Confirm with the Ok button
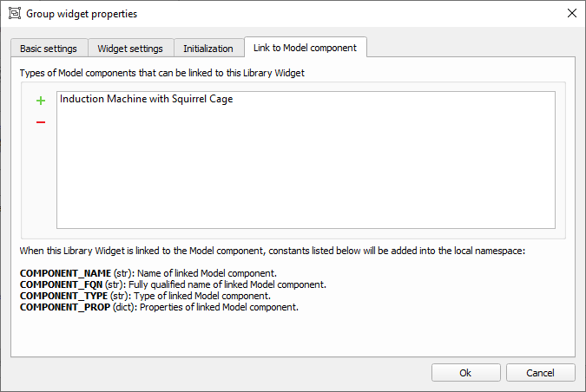586x392 pixels. pyautogui.click(x=465, y=372)
